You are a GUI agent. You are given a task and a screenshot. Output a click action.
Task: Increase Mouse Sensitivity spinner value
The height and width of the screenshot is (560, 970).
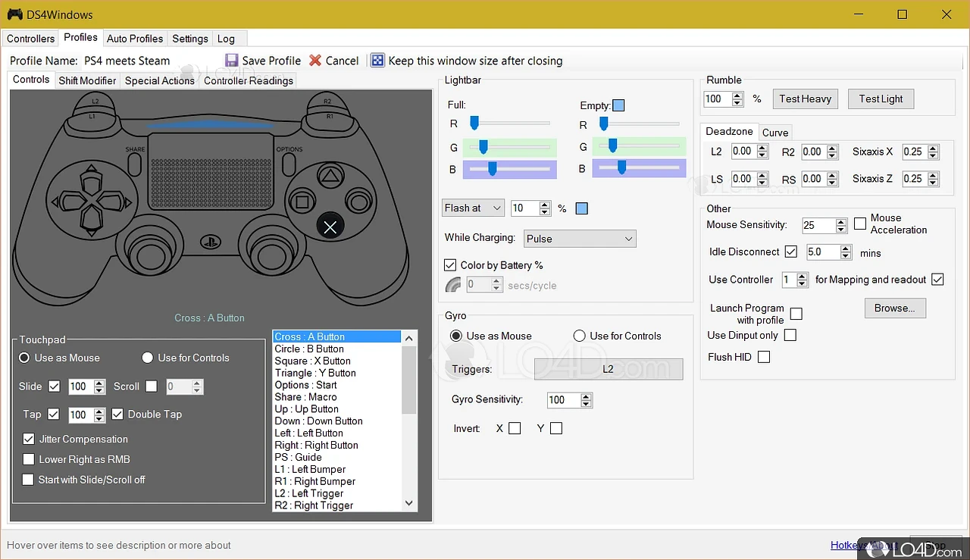click(840, 222)
